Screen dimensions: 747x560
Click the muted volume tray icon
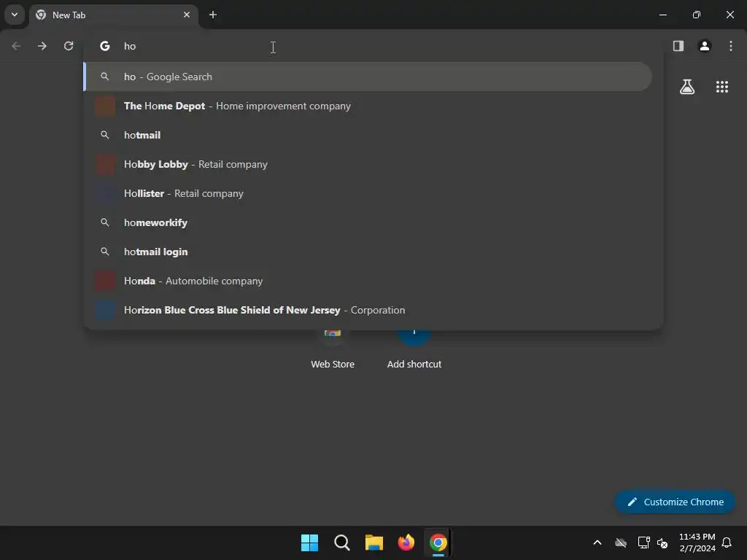[x=662, y=542]
